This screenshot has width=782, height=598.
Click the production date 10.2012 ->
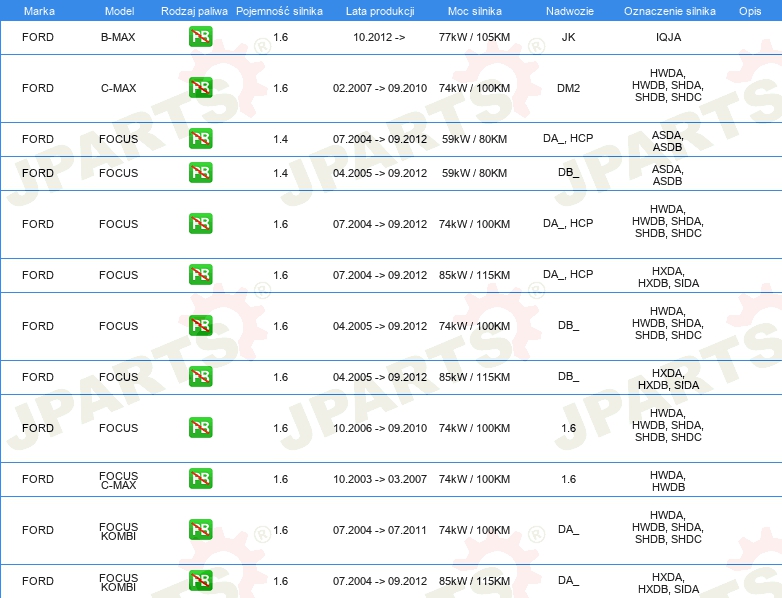[x=379, y=37]
